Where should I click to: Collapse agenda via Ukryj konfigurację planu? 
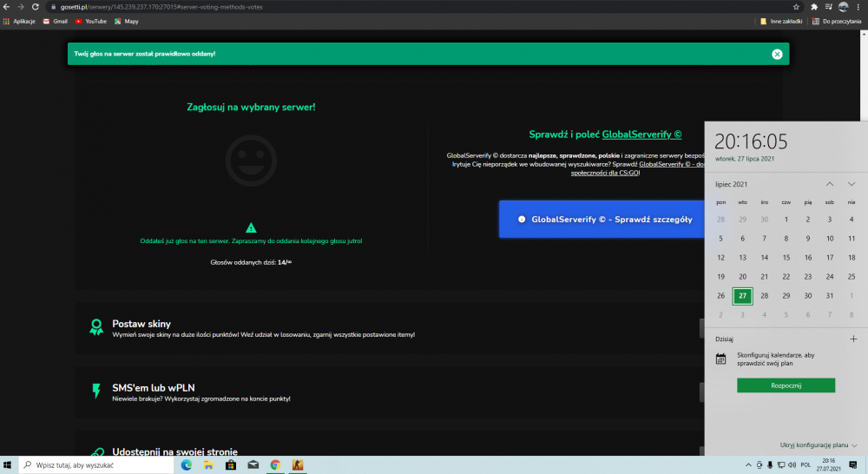pos(819,445)
